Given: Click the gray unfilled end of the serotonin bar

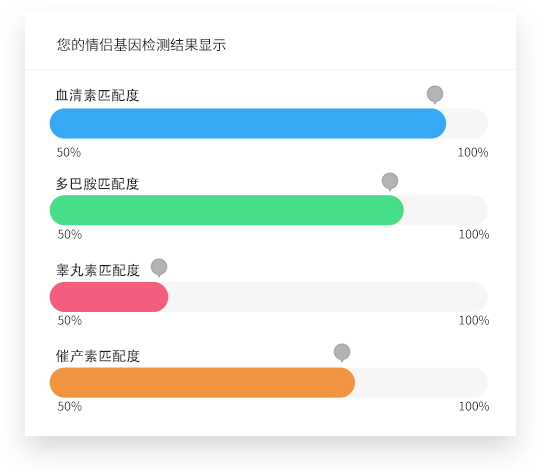Looking at the screenshot, I should point(467,123).
